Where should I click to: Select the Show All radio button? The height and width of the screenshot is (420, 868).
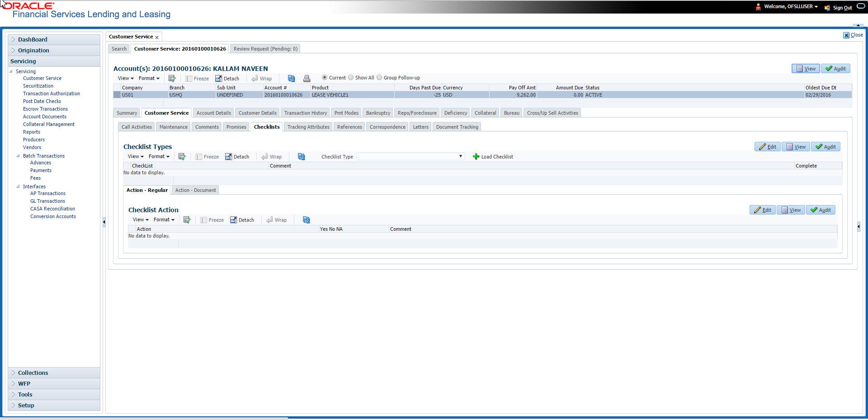[351, 78]
